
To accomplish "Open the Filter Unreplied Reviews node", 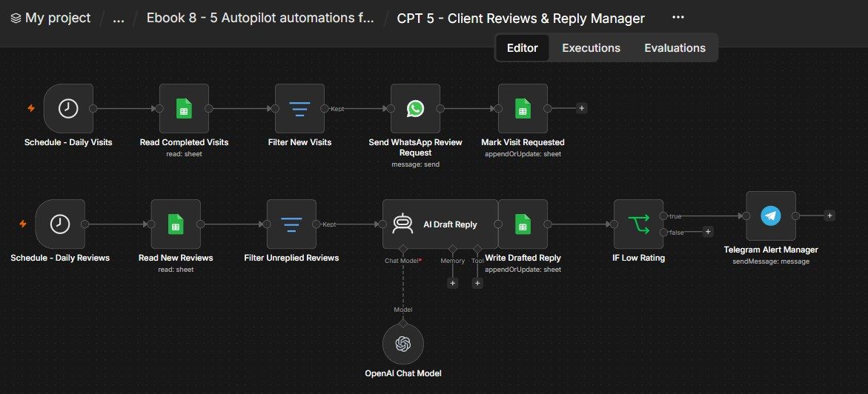I will [x=292, y=224].
